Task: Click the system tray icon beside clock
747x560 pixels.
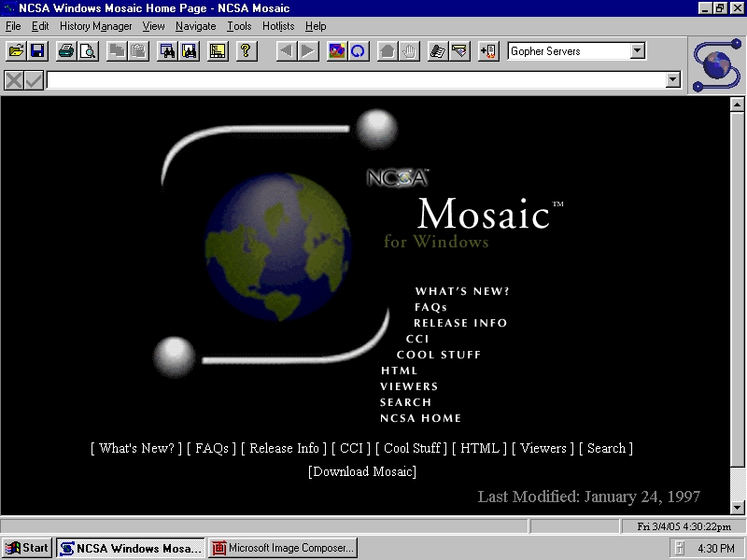Action: coord(681,549)
